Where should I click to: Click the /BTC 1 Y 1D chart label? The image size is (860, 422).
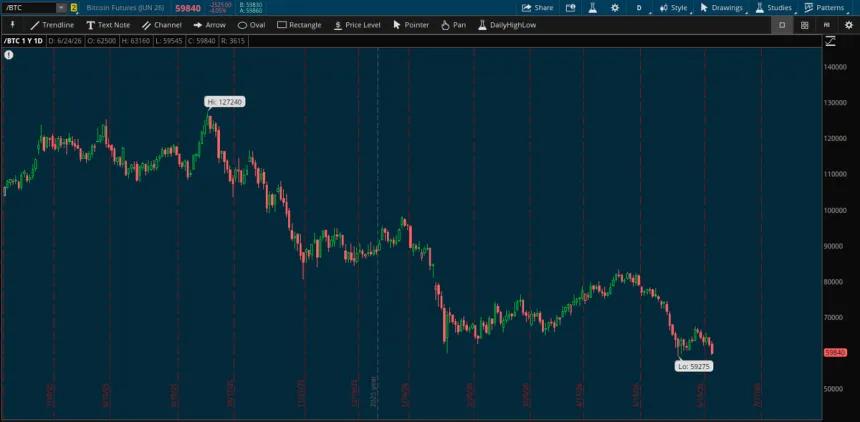pyautogui.click(x=24, y=41)
